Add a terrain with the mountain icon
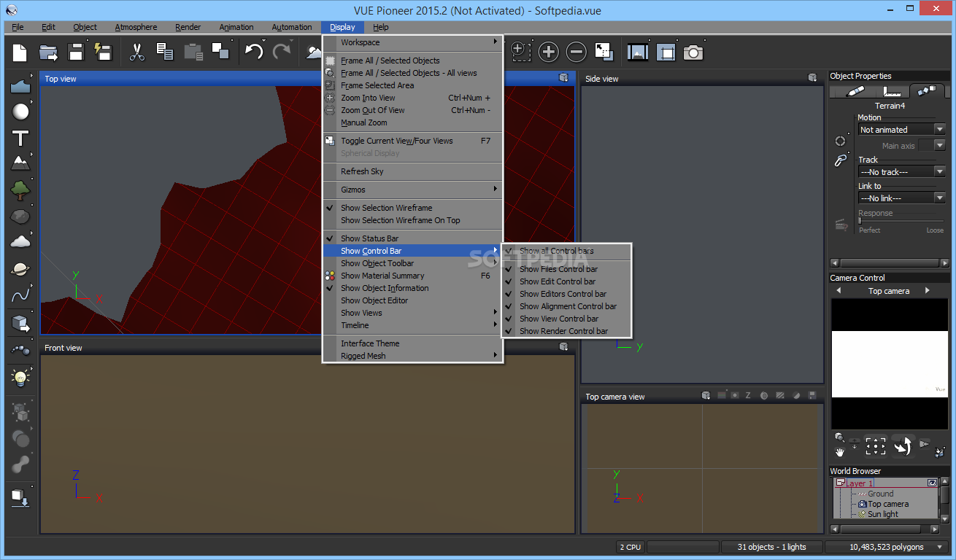Viewport: 956px width, 560px height. pyautogui.click(x=20, y=163)
